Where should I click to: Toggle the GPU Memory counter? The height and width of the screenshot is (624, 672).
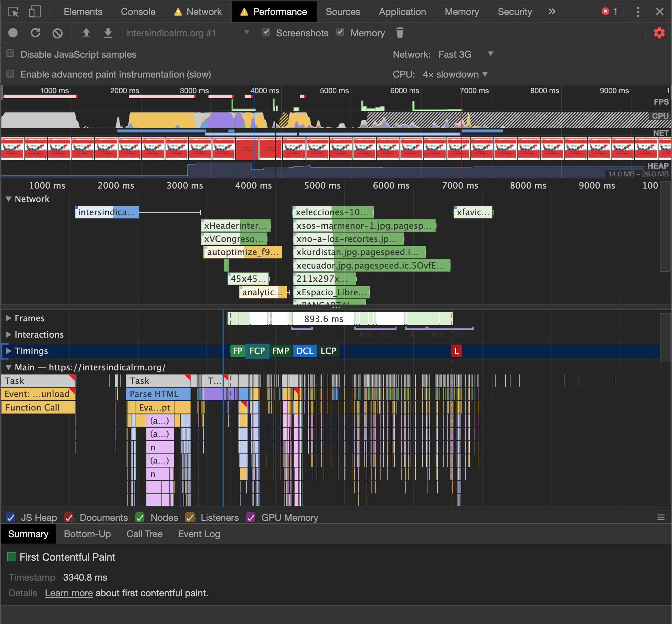click(251, 518)
